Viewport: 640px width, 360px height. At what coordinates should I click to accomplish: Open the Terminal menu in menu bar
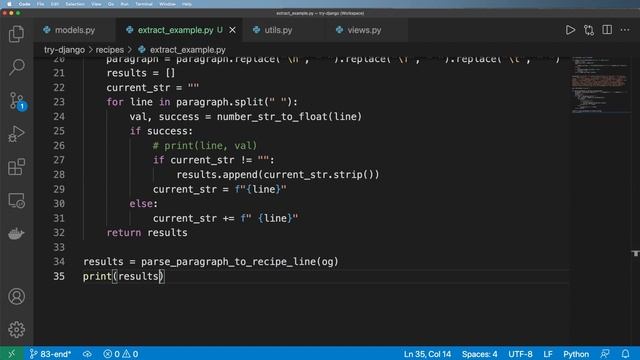tap(144, 4)
